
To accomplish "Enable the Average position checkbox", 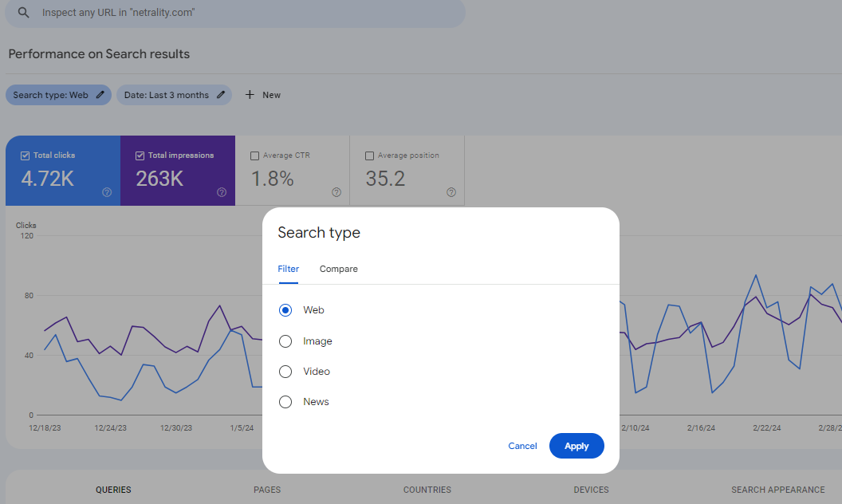I will click(369, 156).
